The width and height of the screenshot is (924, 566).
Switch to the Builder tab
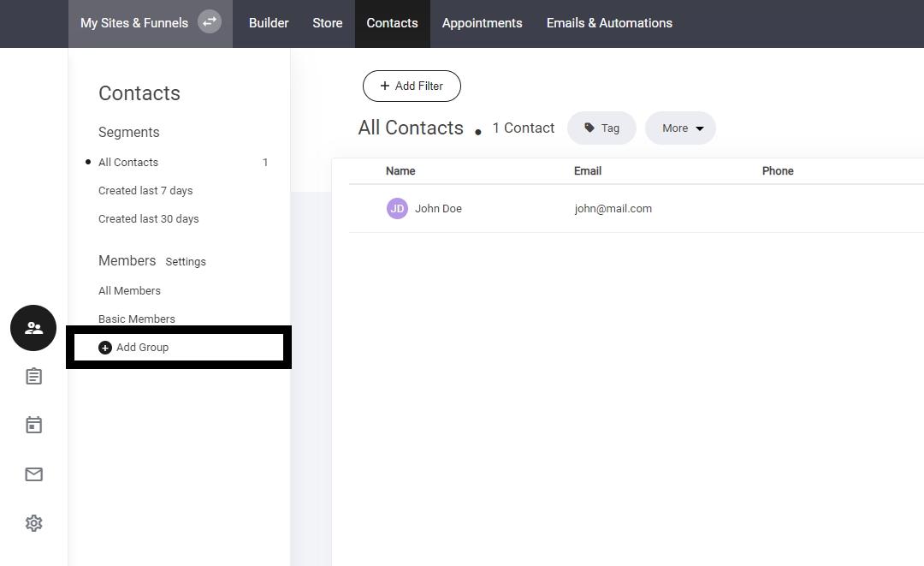coord(269,23)
